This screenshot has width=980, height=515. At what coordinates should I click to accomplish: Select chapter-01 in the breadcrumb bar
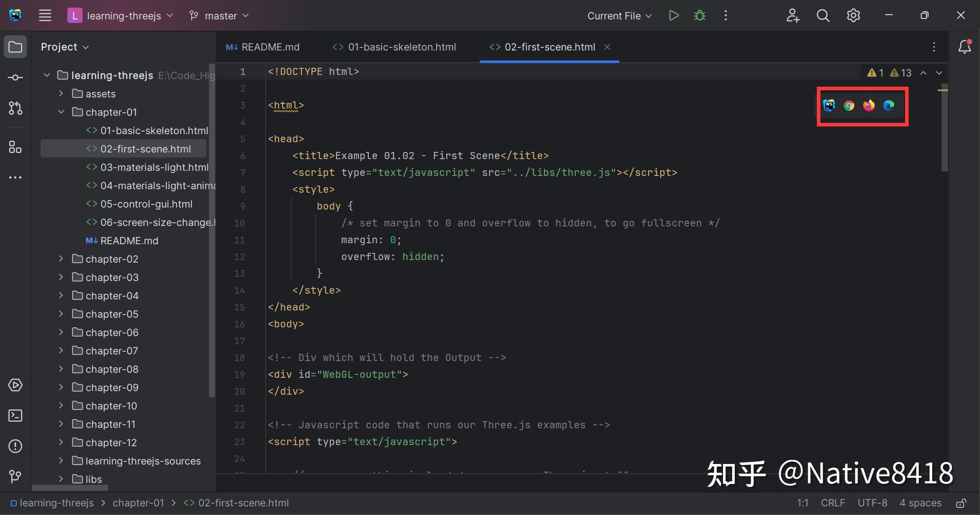(x=138, y=503)
